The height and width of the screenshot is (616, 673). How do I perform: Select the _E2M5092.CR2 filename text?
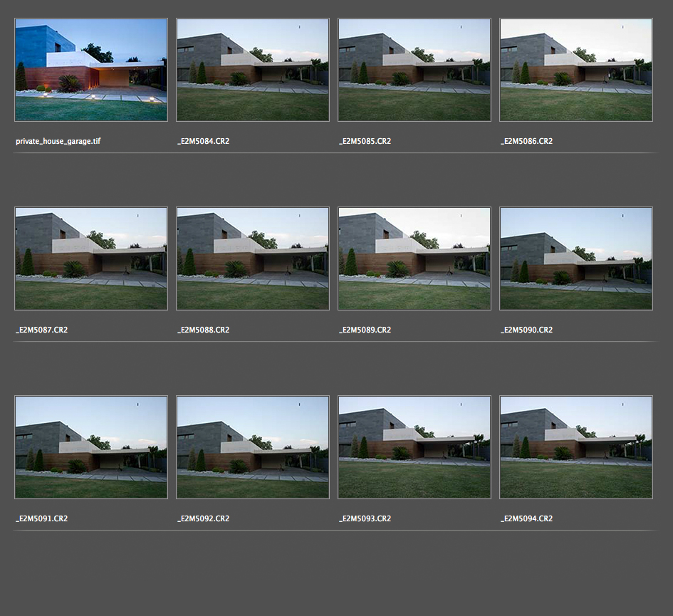pyautogui.click(x=203, y=519)
